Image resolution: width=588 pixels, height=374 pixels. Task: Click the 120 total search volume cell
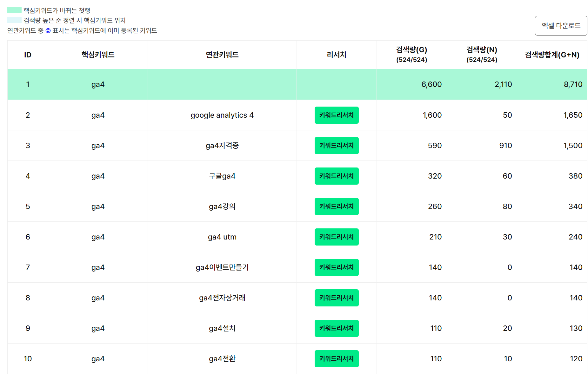552,359
